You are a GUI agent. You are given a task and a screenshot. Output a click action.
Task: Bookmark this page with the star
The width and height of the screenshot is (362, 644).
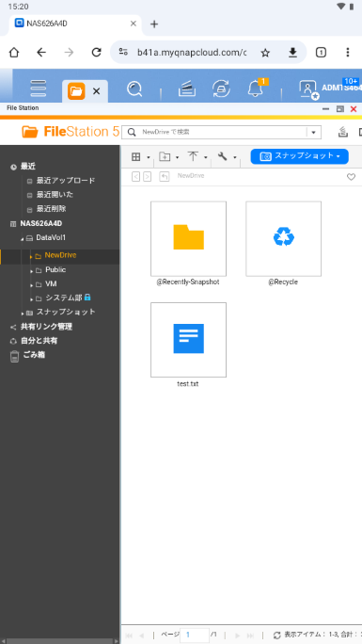pos(265,53)
